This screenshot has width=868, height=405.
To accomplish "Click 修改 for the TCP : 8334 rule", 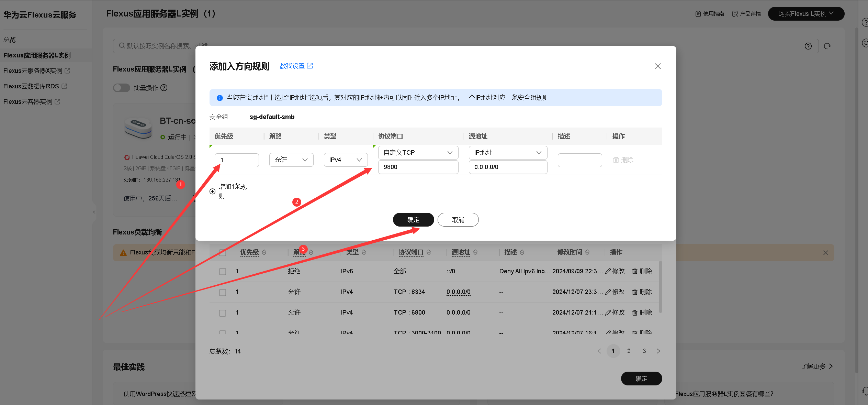I will coord(615,292).
